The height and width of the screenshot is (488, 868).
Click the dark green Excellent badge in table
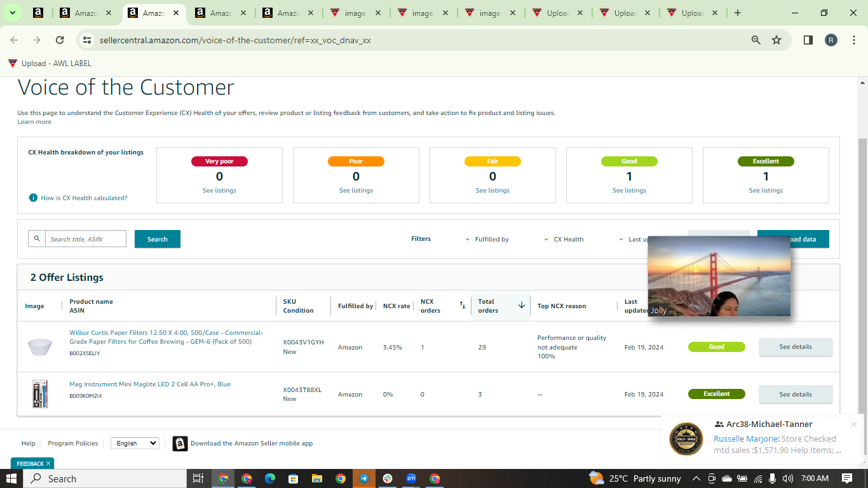[717, 394]
